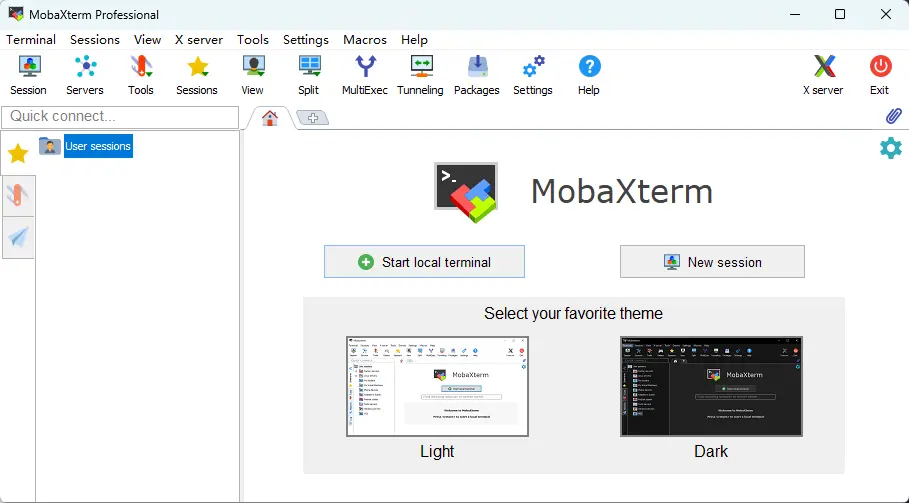Switch to the Home tab

pyautogui.click(x=270, y=118)
